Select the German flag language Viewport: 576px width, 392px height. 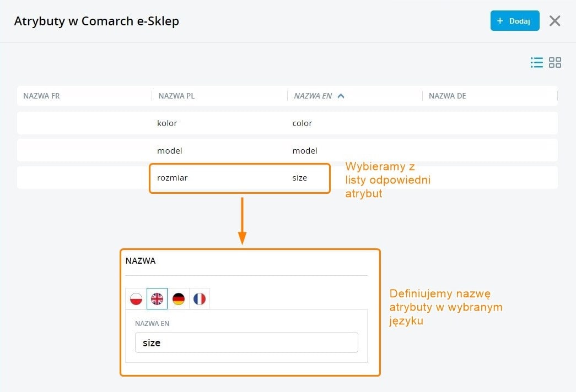tap(178, 299)
